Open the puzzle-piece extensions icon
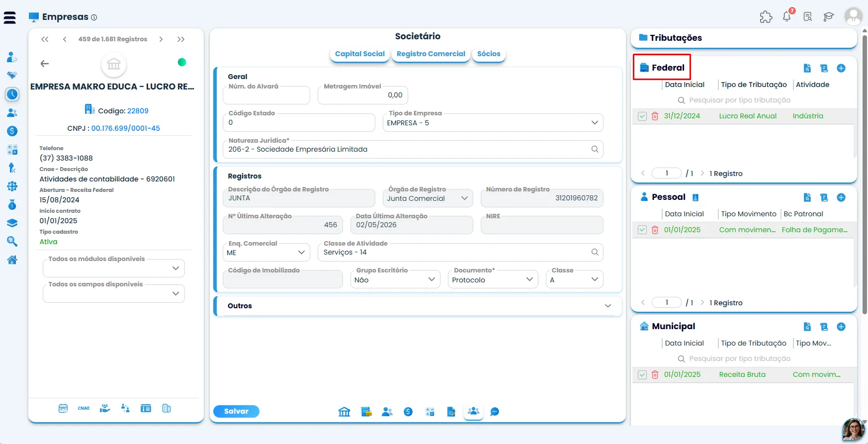The width and height of the screenshot is (868, 444). [766, 17]
